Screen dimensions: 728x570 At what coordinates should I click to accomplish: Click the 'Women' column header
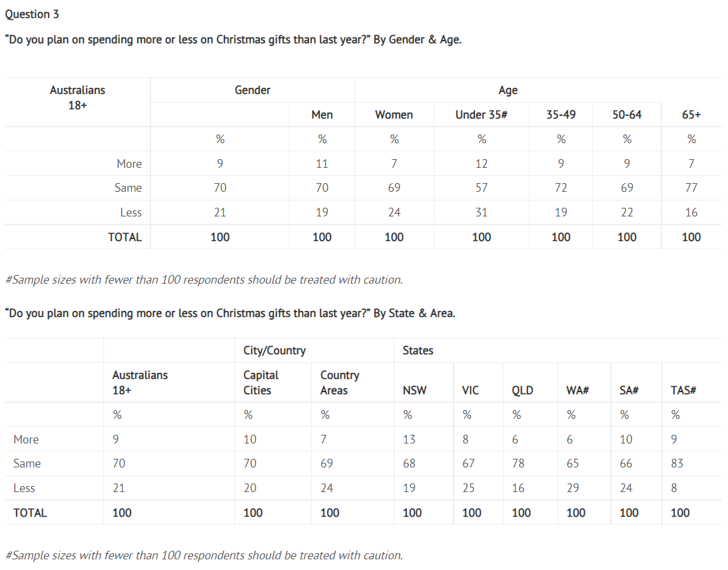coord(394,115)
